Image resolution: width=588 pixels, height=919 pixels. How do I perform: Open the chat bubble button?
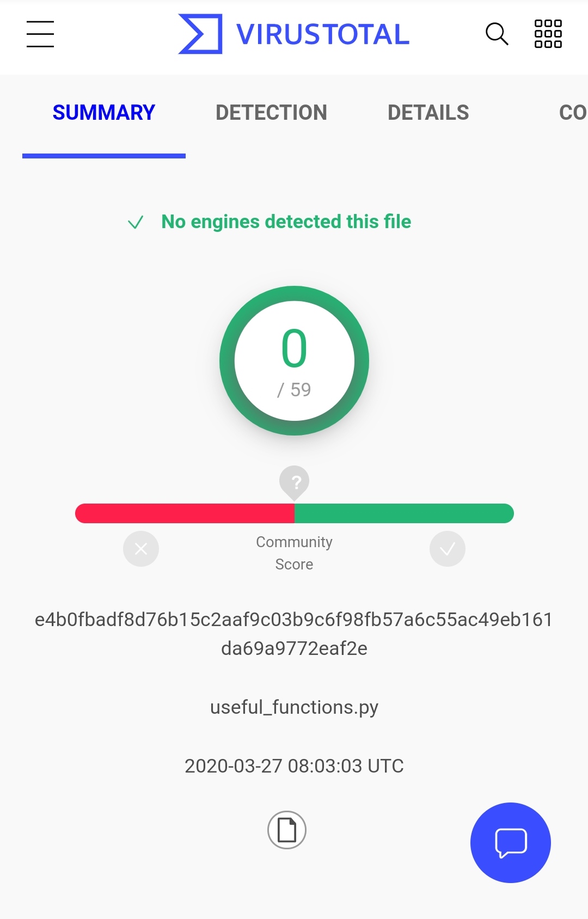[510, 842]
